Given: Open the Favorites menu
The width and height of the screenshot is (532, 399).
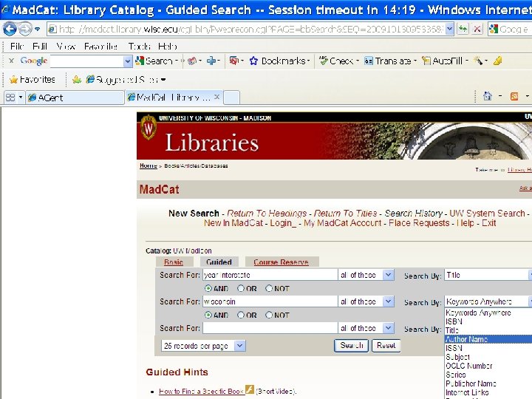Looking at the screenshot, I should click(x=100, y=46).
